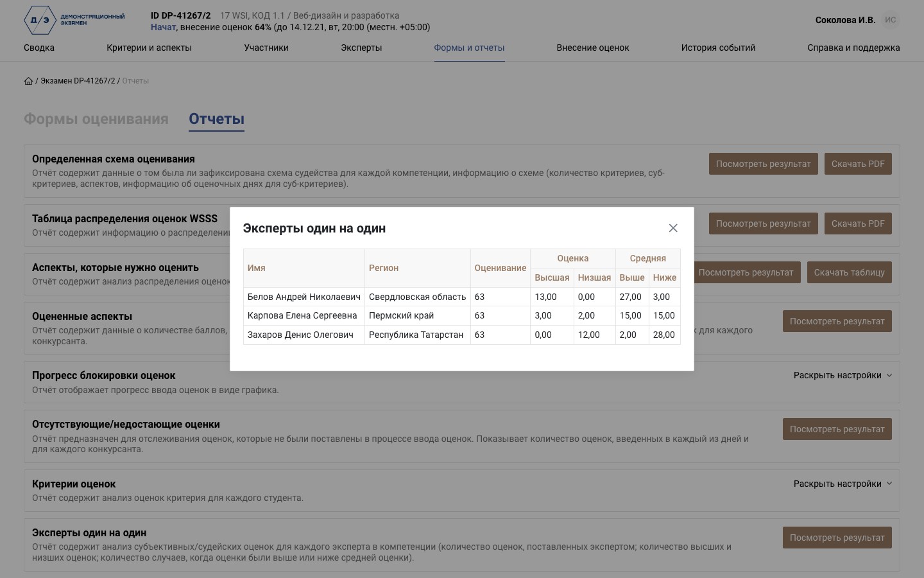View result for Оцененные аспекты
The height and width of the screenshot is (578, 924).
tap(837, 321)
